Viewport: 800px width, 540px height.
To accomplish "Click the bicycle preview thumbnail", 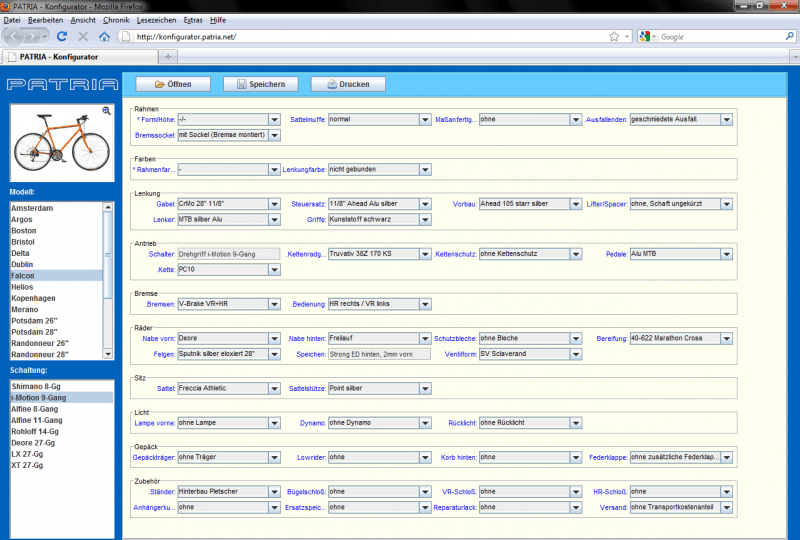I will point(62,143).
